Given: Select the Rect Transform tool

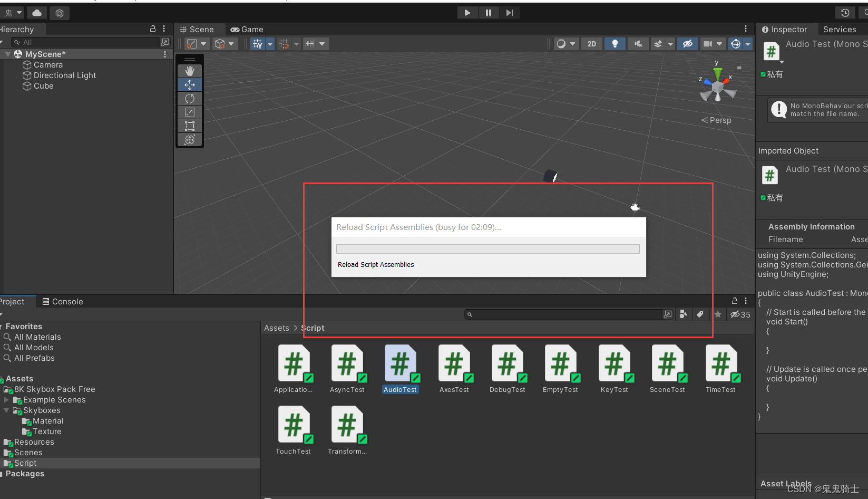Looking at the screenshot, I should 190,126.
